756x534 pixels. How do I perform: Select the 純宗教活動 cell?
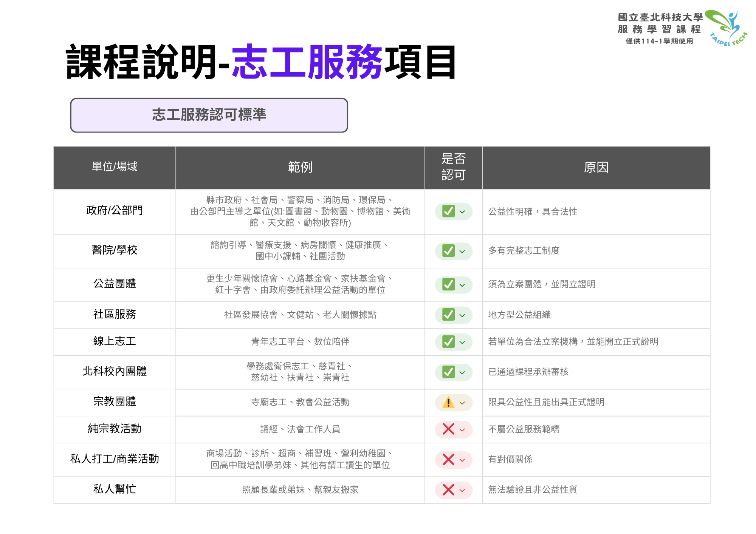[115, 429]
